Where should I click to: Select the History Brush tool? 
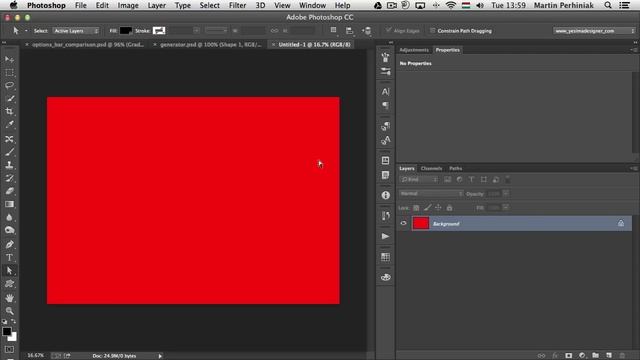pyautogui.click(x=9, y=178)
